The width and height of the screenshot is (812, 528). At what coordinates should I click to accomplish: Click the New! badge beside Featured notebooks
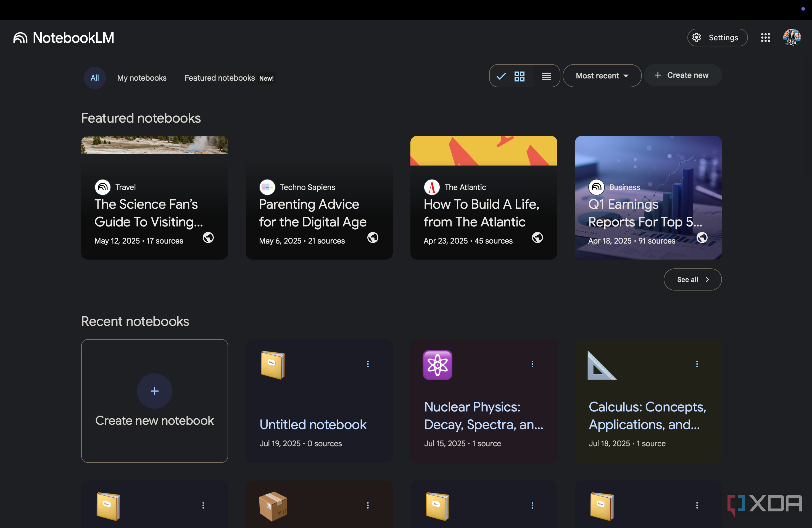[267, 78]
